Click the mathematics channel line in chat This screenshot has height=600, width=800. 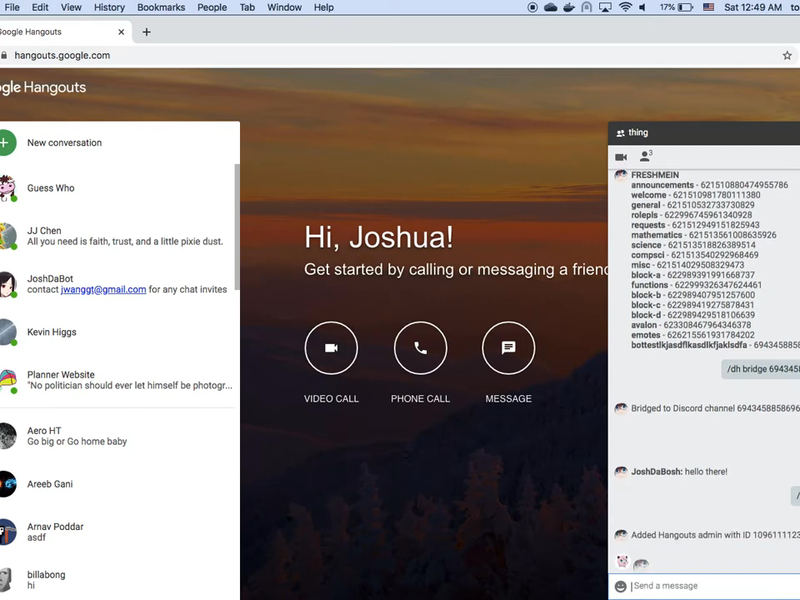[704, 235]
